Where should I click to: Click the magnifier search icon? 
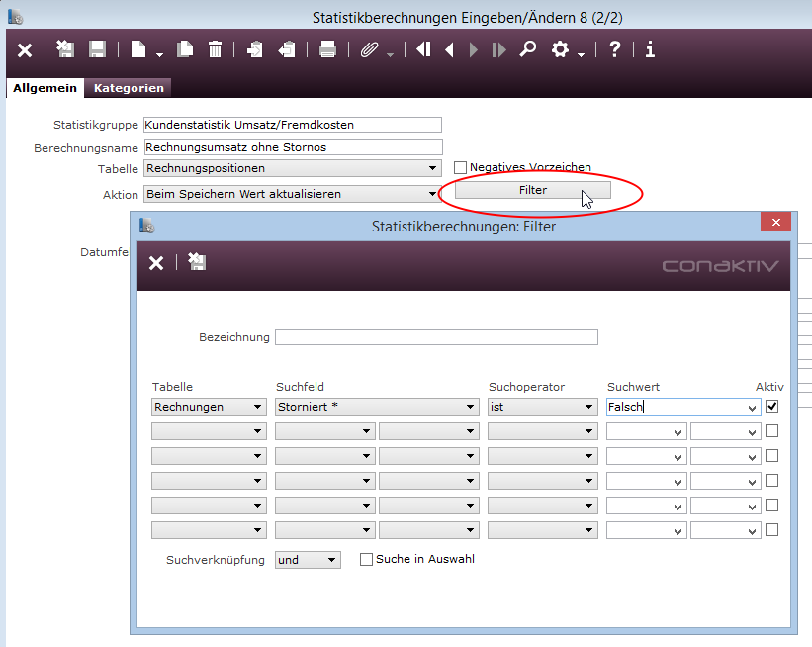528,49
